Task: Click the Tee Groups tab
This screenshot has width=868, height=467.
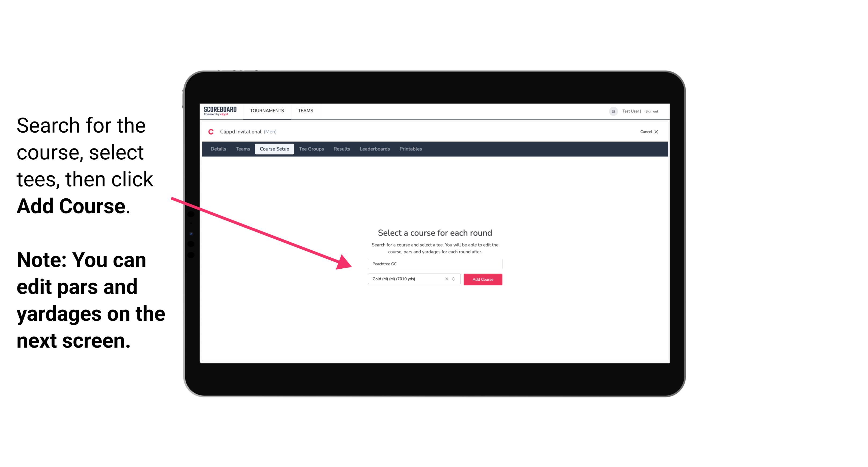Action: tap(311, 149)
